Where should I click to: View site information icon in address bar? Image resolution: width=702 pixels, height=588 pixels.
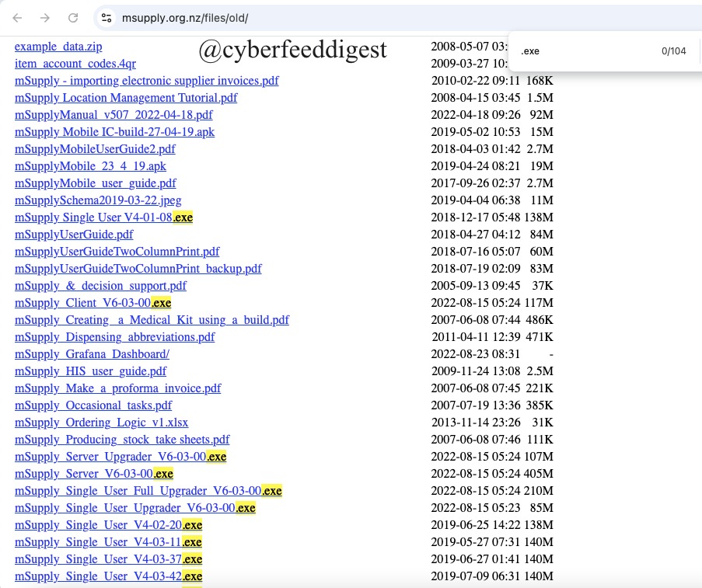coord(106,18)
